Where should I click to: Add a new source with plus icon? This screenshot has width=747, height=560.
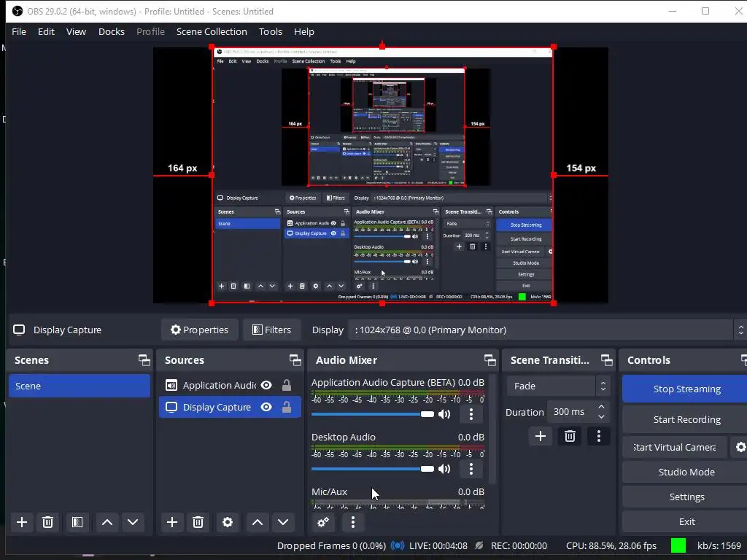(172, 522)
